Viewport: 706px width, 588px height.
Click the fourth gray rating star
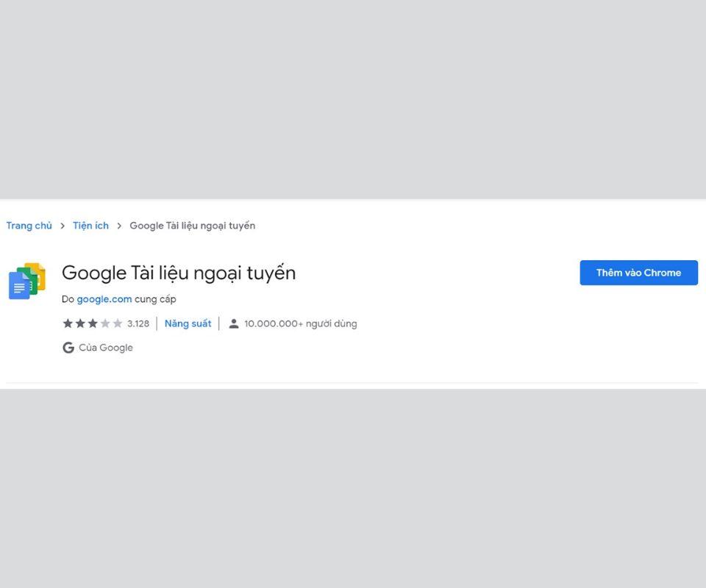pyautogui.click(x=105, y=323)
